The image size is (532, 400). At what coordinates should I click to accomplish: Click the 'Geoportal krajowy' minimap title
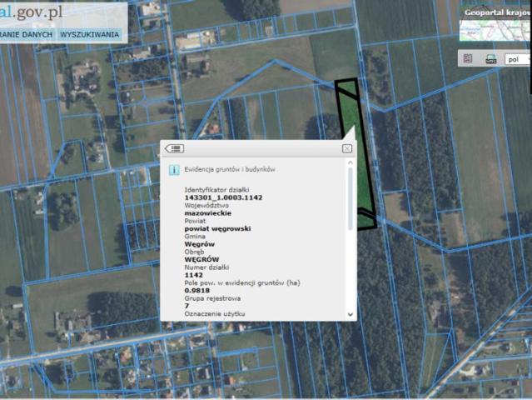pos(498,12)
